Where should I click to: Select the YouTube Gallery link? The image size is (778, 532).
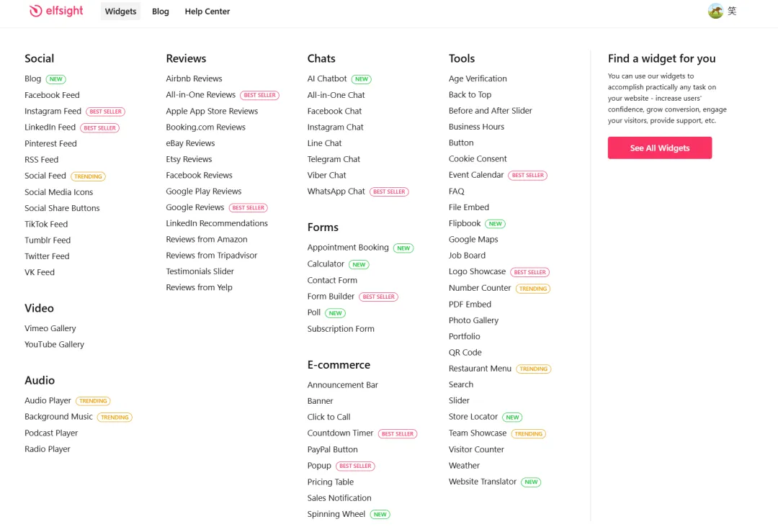point(54,345)
